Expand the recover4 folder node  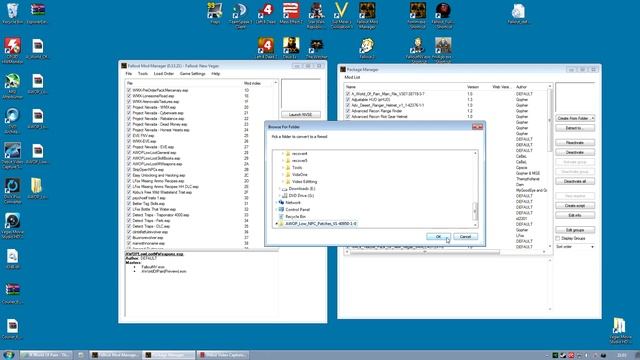click(283, 154)
